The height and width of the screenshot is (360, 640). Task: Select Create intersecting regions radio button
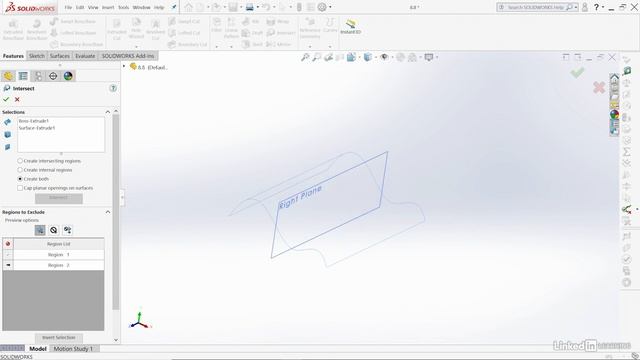pyautogui.click(x=20, y=161)
